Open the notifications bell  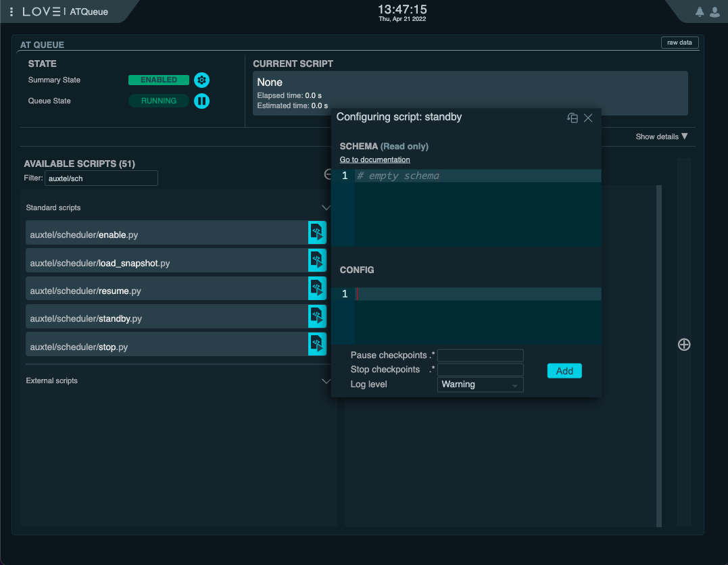(698, 11)
